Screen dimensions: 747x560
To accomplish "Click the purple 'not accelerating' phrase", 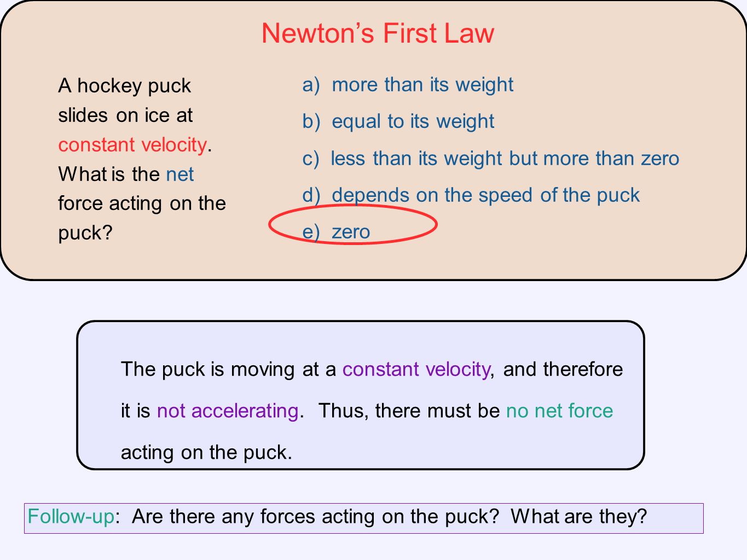I will [x=228, y=411].
